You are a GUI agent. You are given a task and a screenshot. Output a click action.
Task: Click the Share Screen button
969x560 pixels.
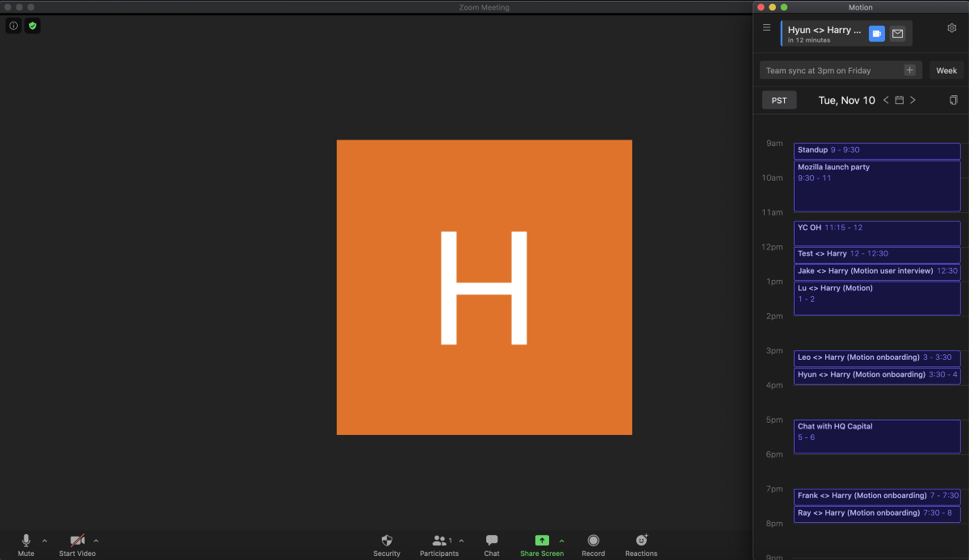542,541
